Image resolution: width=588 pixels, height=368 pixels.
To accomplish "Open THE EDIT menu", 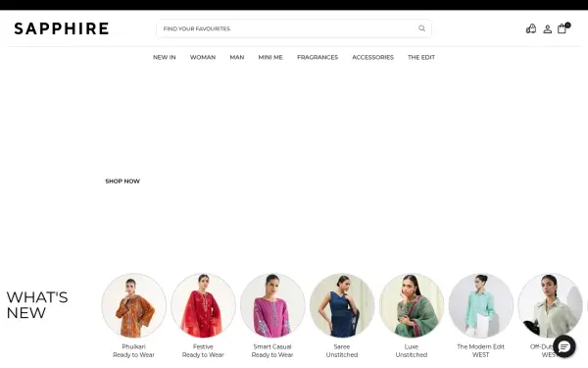I will click(x=421, y=57).
